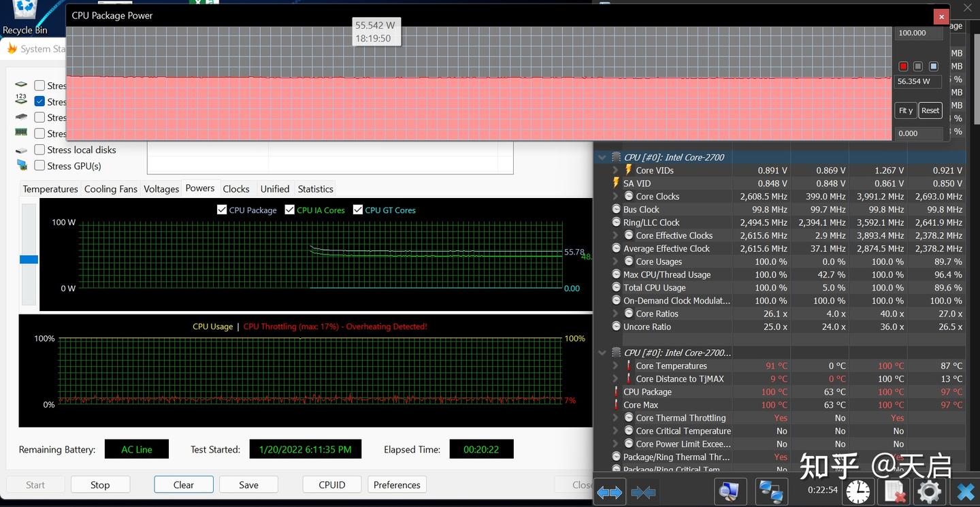This screenshot has width=980, height=507.
Task: Click the disk drive icon beside Stress local disks
Action: tap(22, 150)
